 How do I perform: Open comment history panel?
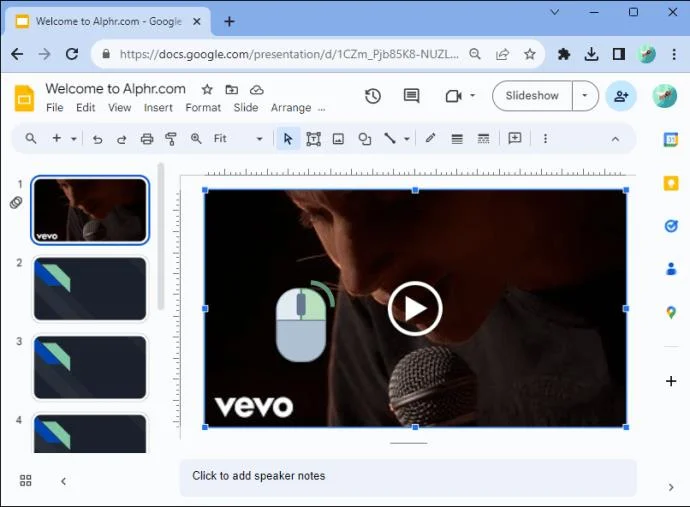coord(411,96)
